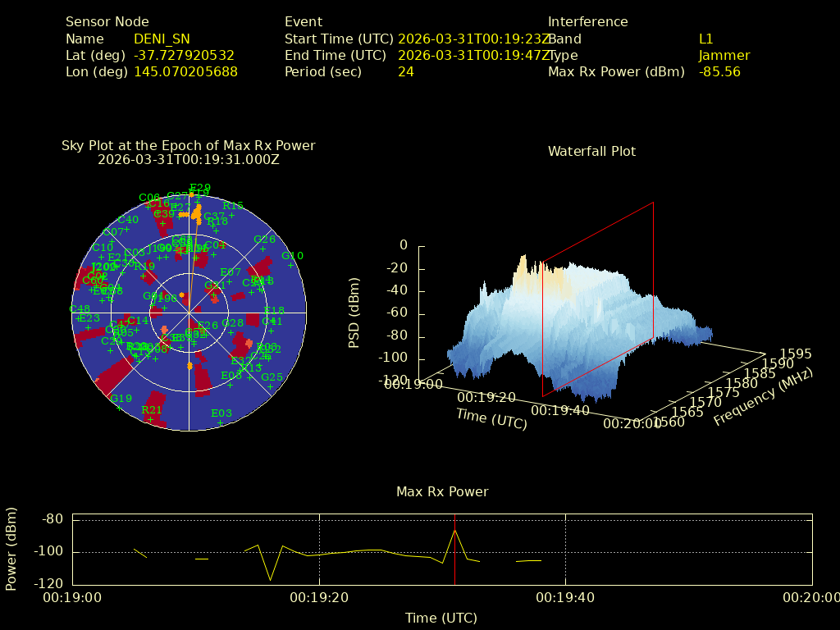Select the R21 satellite marker
This screenshot has width=840, height=630.
tap(150, 419)
